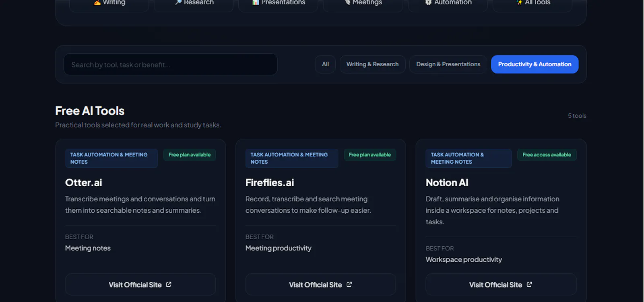This screenshot has height=302, width=644.
Task: Click the 5 tools count label
Action: click(x=577, y=116)
